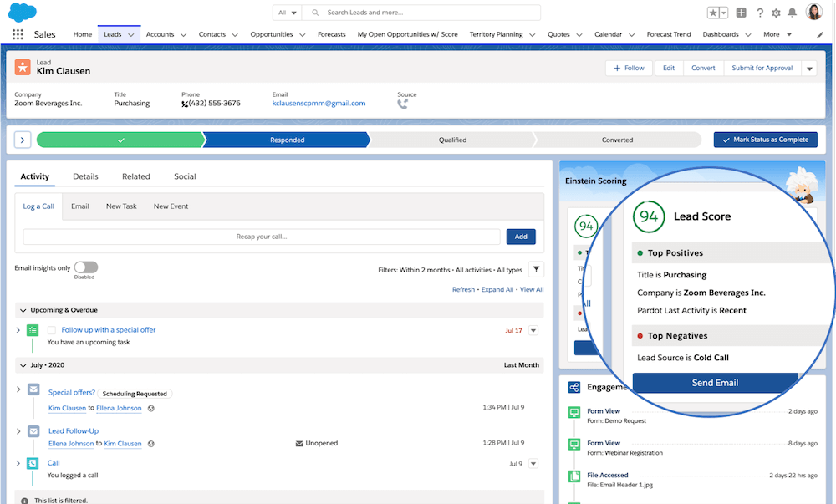The width and height of the screenshot is (836, 504).
Task: Open the All search scope dropdown
Action: tap(288, 13)
